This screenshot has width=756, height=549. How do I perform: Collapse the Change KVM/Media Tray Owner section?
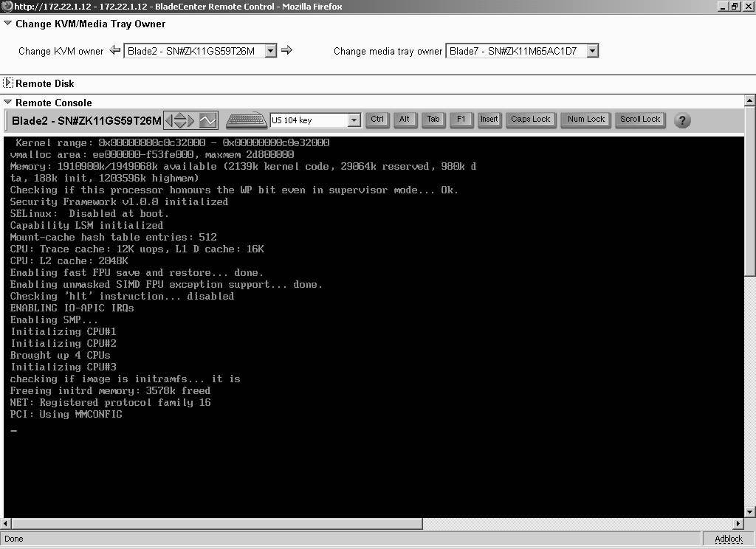point(8,24)
